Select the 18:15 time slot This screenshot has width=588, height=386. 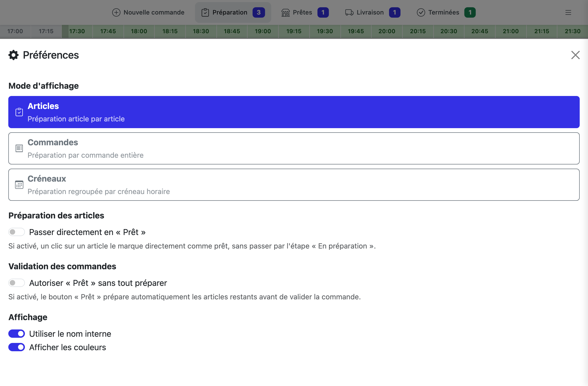tap(170, 31)
